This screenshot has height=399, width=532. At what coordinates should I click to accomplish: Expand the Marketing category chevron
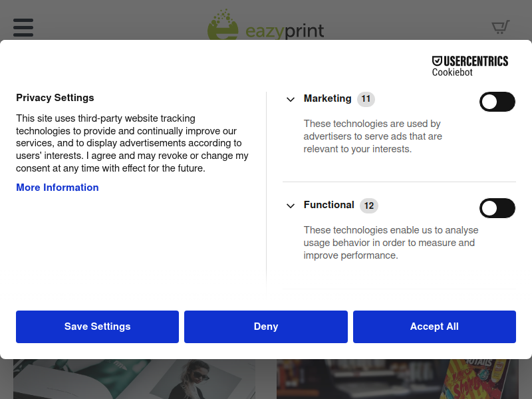click(291, 99)
